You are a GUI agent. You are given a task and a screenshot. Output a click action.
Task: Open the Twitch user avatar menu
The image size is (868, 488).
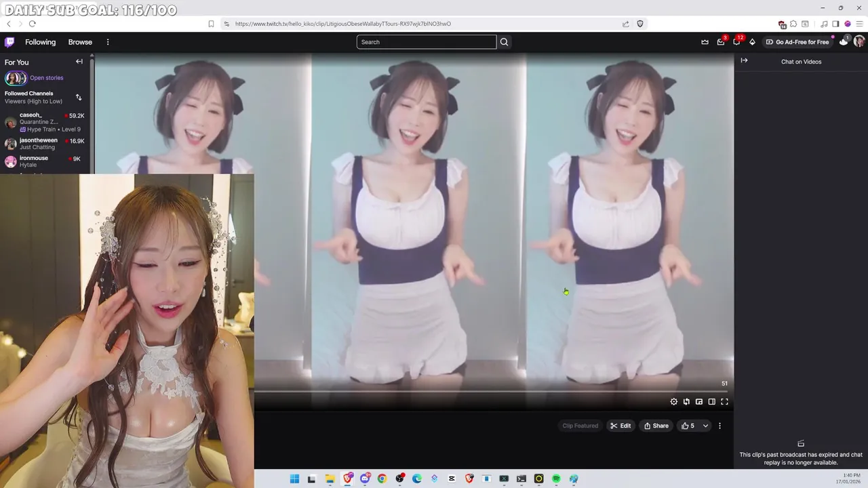point(859,42)
